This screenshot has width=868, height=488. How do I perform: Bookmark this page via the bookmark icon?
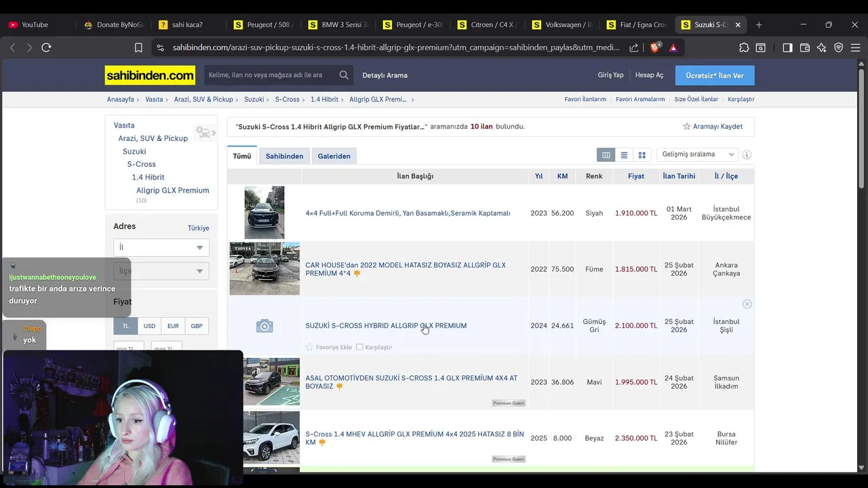[x=138, y=47]
